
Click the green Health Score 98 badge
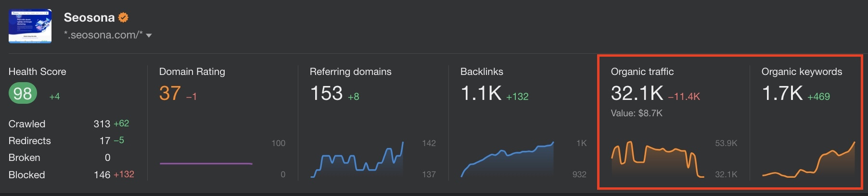click(23, 93)
